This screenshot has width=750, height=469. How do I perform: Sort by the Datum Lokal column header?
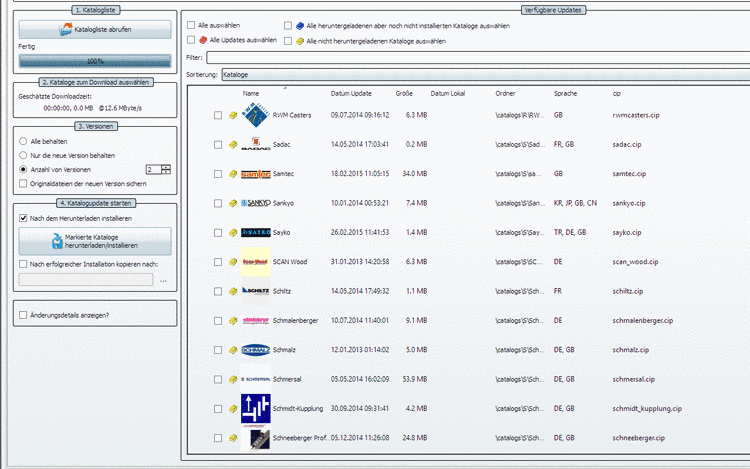(448, 94)
